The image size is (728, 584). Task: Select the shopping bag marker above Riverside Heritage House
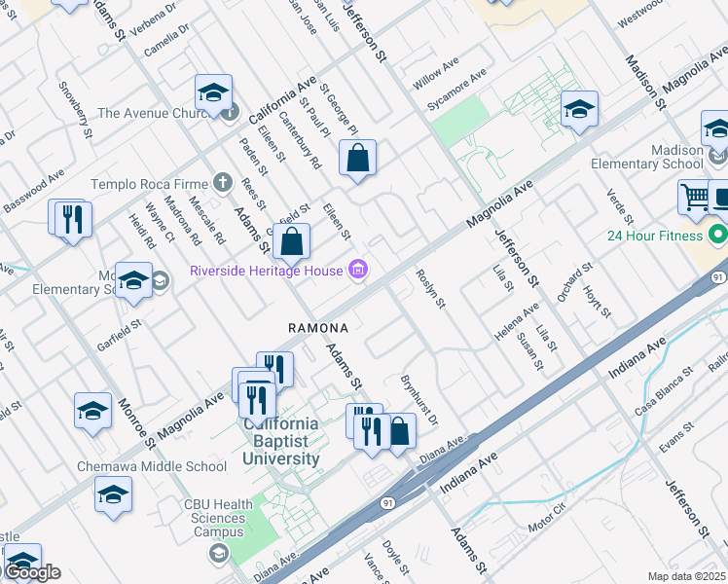click(x=292, y=241)
